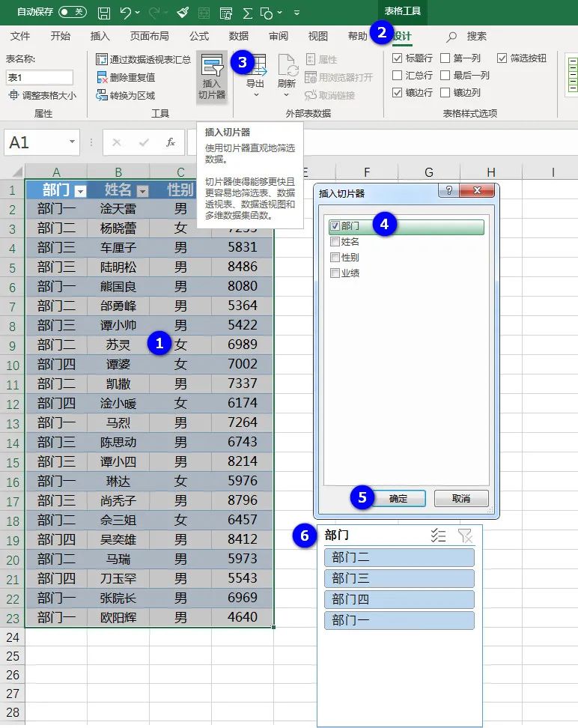Expand the Name Box dropdown arrow
The image size is (578, 728).
(x=72, y=142)
